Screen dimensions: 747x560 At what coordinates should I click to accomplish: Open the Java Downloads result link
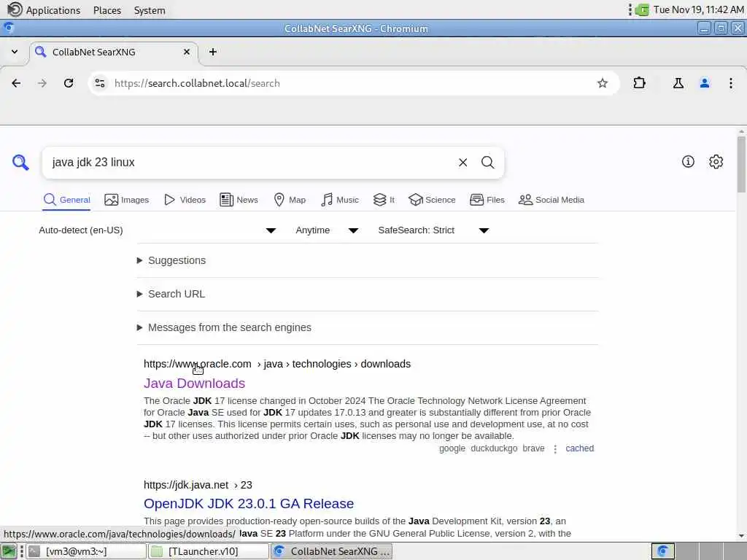tap(194, 384)
